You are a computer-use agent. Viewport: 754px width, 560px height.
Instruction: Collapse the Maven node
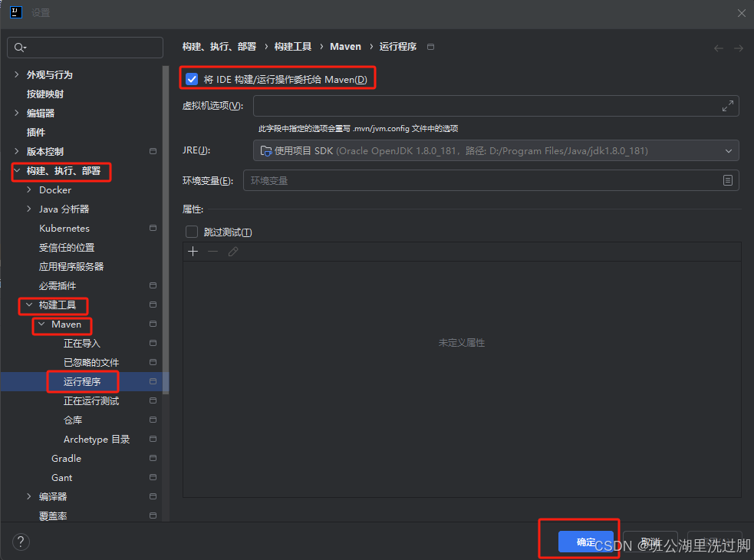41,324
